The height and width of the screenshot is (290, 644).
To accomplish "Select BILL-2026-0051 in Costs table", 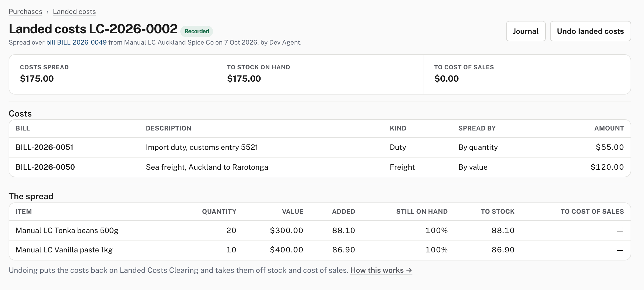I will (45, 147).
